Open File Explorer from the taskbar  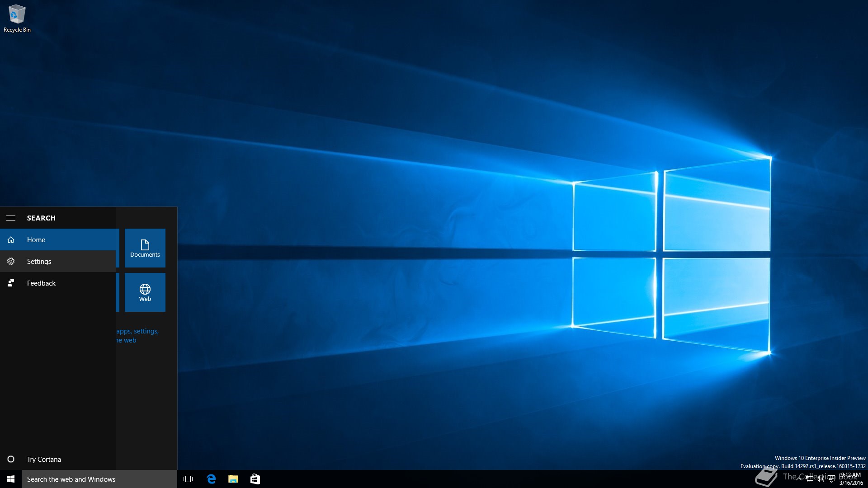tap(233, 479)
